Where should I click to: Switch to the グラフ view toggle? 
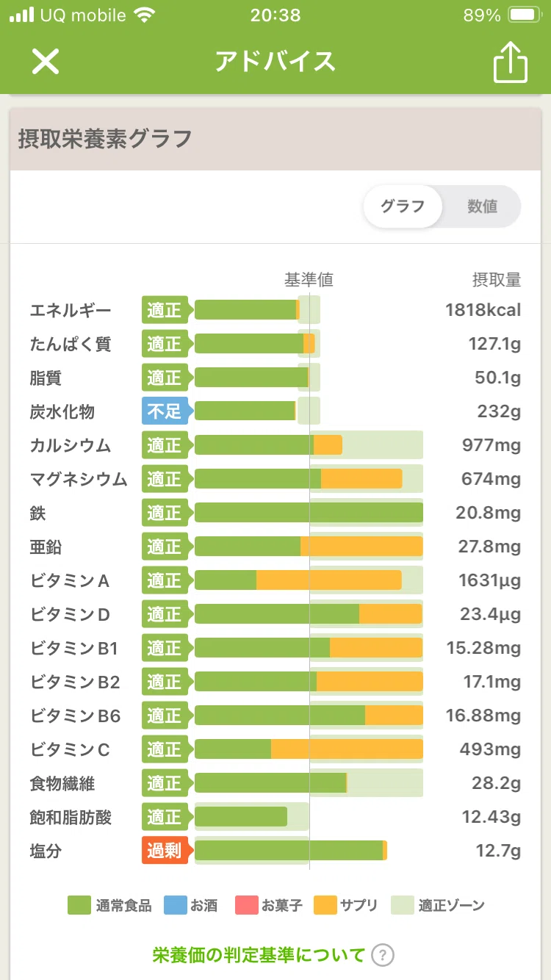(x=403, y=206)
